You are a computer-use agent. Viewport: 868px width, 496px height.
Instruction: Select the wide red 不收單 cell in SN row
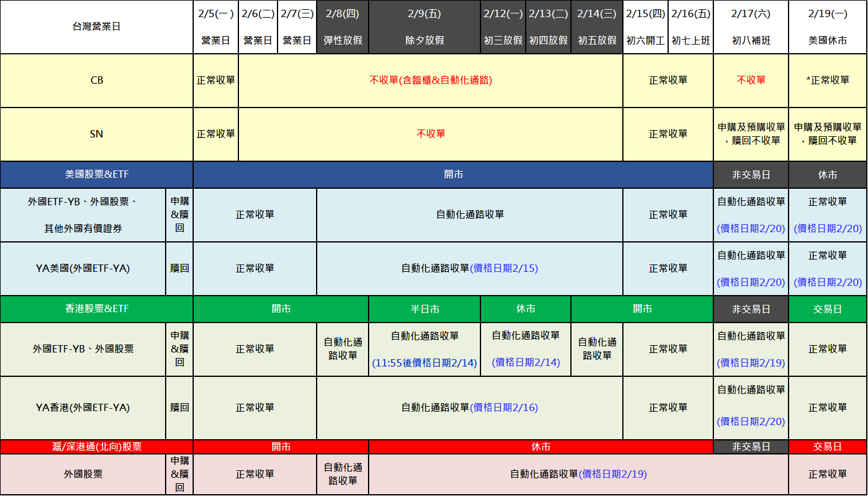point(431,134)
